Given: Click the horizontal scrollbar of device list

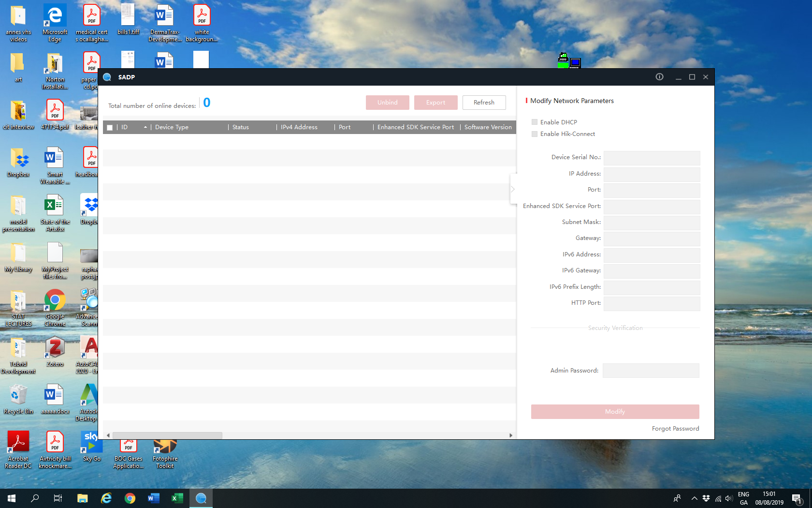Looking at the screenshot, I should pos(167,435).
